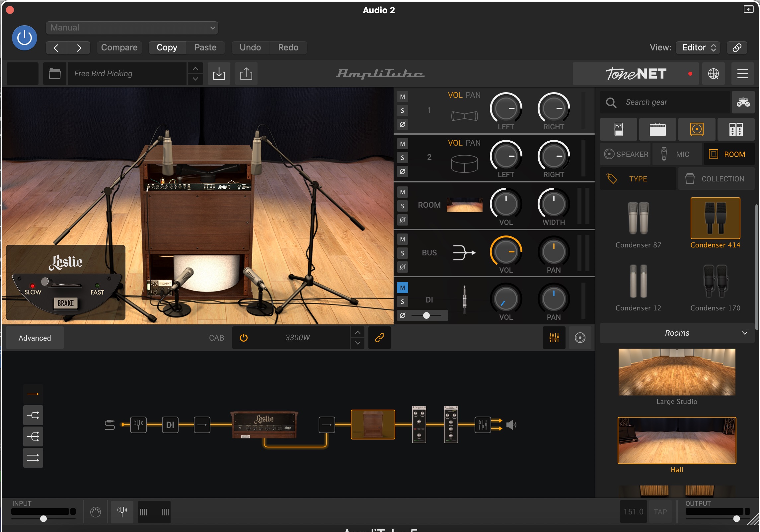
Task: Step to previous preset with up chevron
Action: [195, 68]
